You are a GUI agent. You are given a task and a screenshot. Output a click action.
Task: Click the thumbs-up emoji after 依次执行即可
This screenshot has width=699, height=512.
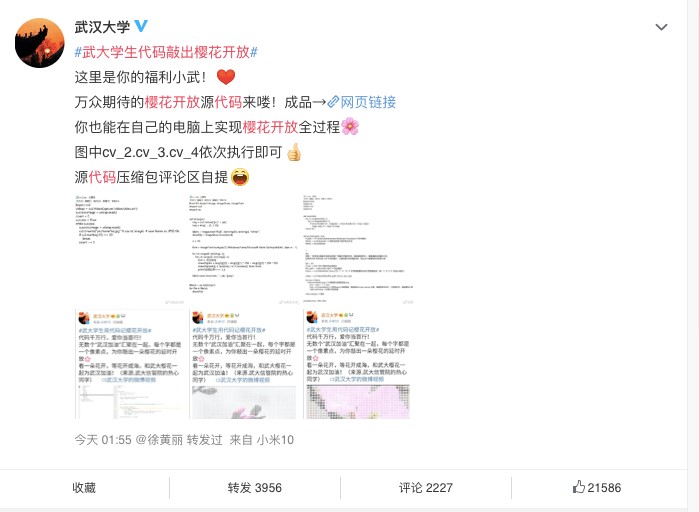294,152
